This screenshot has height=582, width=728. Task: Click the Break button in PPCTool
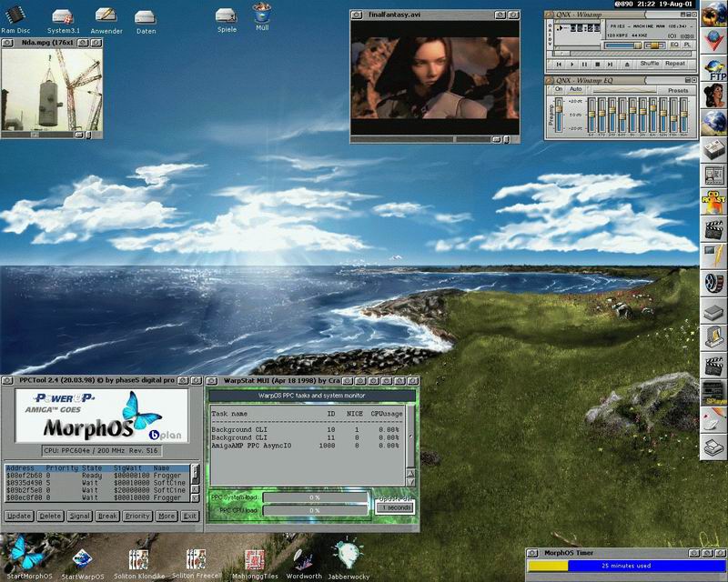coord(107,517)
